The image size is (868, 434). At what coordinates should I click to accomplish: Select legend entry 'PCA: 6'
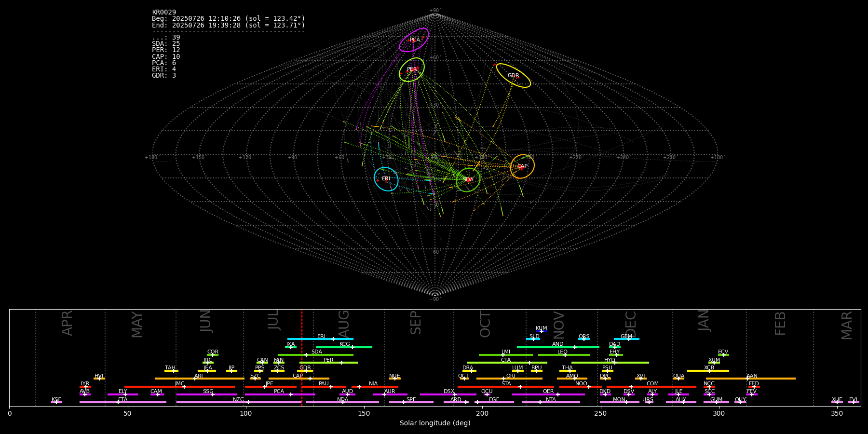click(x=164, y=63)
